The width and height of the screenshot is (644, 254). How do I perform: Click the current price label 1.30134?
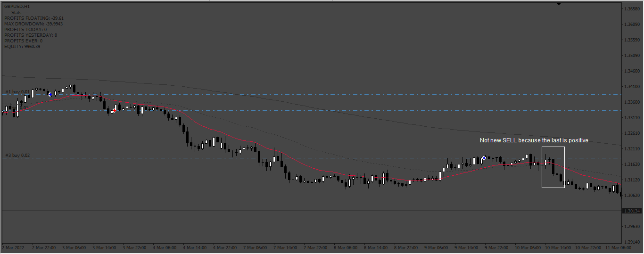632,211
